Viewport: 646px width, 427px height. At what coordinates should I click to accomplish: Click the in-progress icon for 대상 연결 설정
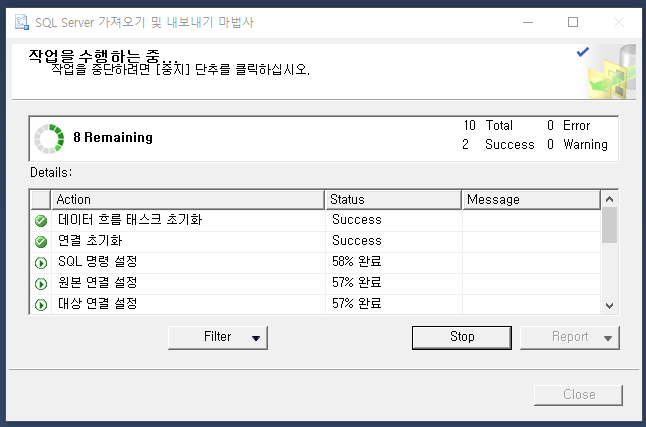point(41,305)
